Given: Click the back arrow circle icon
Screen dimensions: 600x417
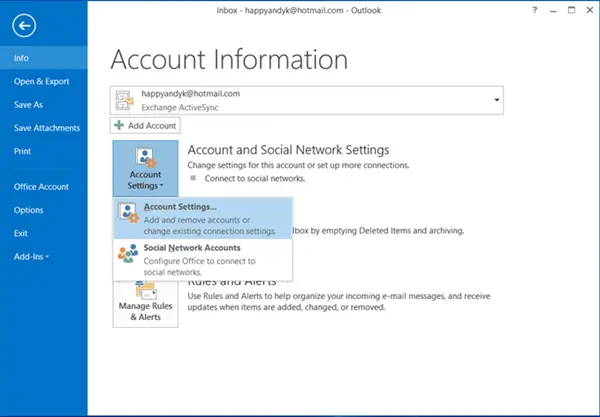Looking at the screenshot, I should coord(24,26).
